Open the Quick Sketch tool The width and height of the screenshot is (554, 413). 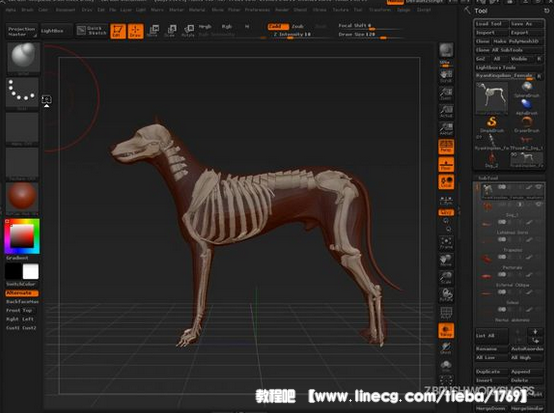click(x=92, y=30)
